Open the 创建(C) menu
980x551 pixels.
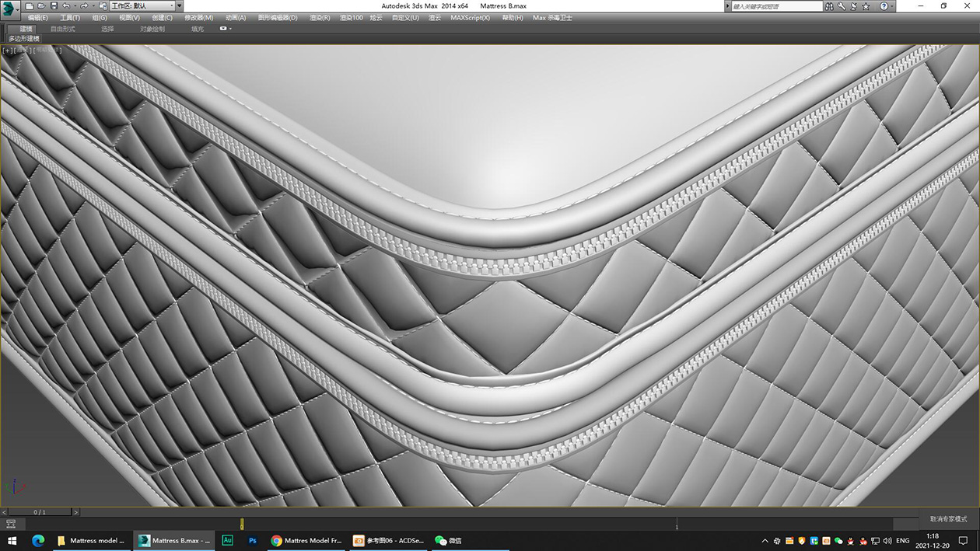(163, 17)
